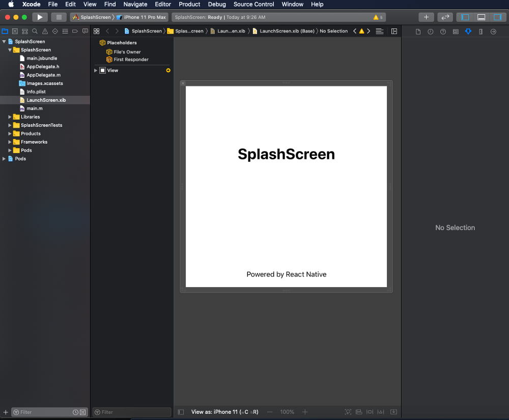Select First Responder placeholder

pos(131,60)
